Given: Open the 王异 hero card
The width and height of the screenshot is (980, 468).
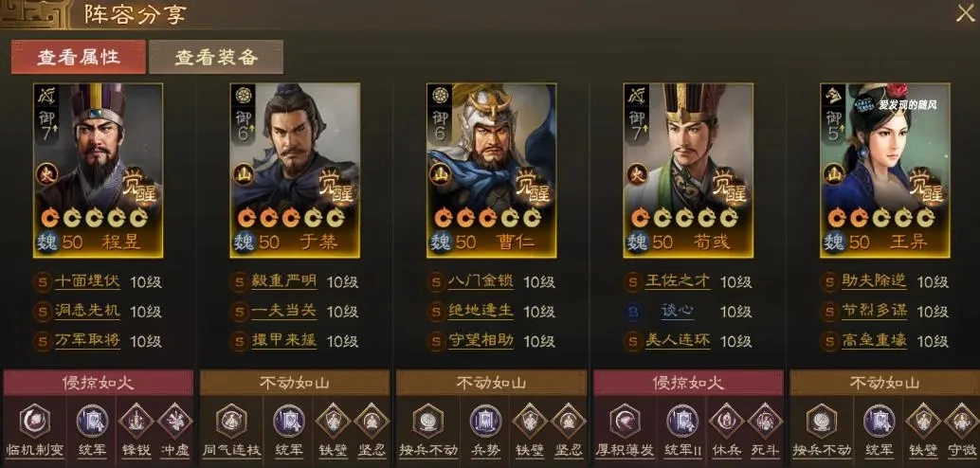Looking at the screenshot, I should (885, 170).
